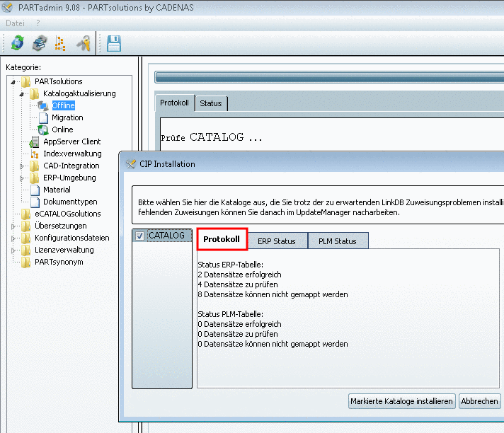This screenshot has height=433, width=504.
Task: Click the PARTadmin title bar app icon
Action: pos(7,7)
